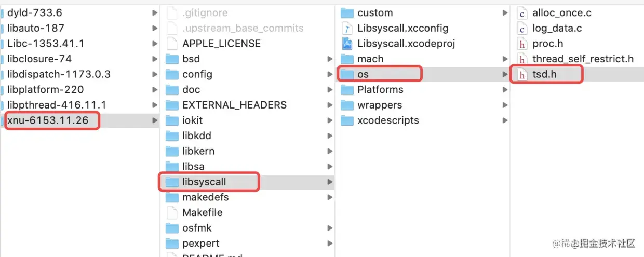Image resolution: width=644 pixels, height=257 pixels.
Task: Click the os folder icon
Action: point(347,74)
